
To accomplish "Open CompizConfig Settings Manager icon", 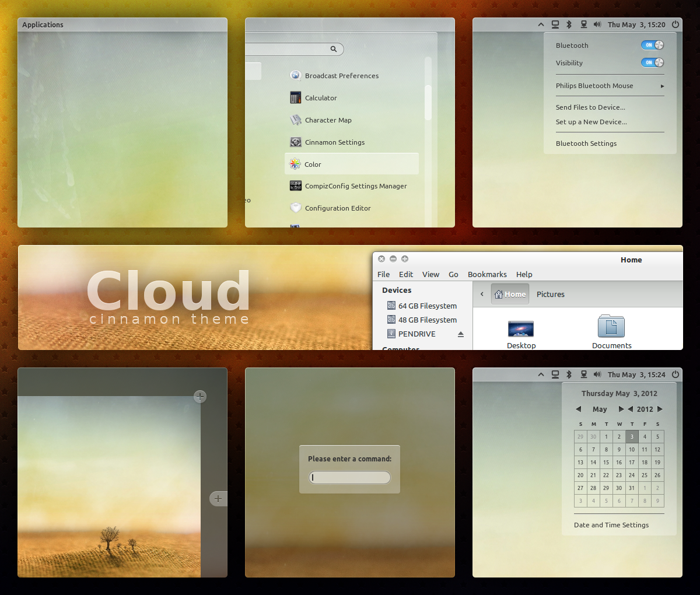I will 296,185.
